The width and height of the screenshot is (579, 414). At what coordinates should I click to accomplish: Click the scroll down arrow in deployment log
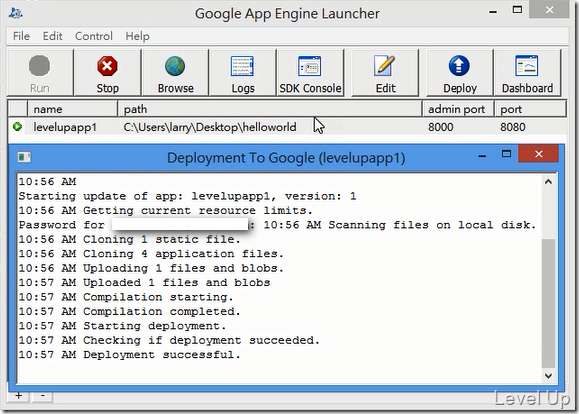pos(548,376)
